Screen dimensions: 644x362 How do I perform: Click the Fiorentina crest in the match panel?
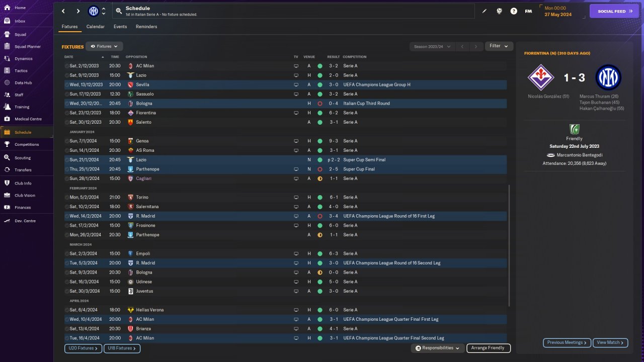[x=541, y=77]
